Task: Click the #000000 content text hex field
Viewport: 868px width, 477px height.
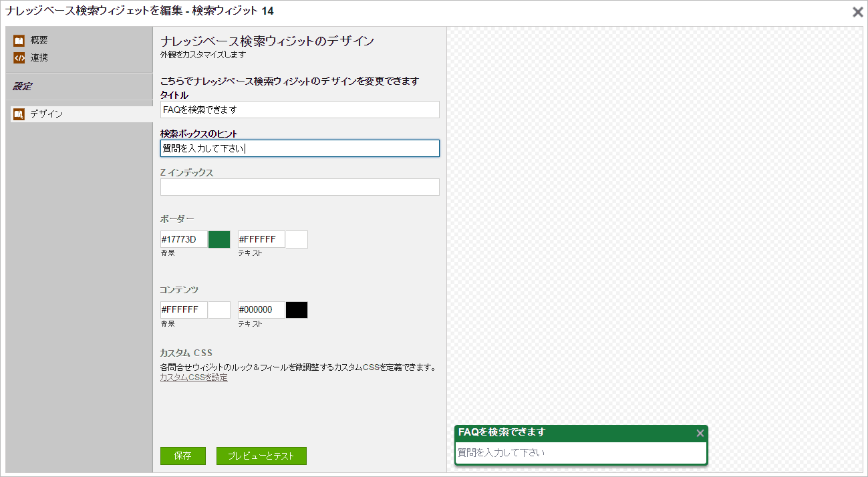Action: [261, 310]
